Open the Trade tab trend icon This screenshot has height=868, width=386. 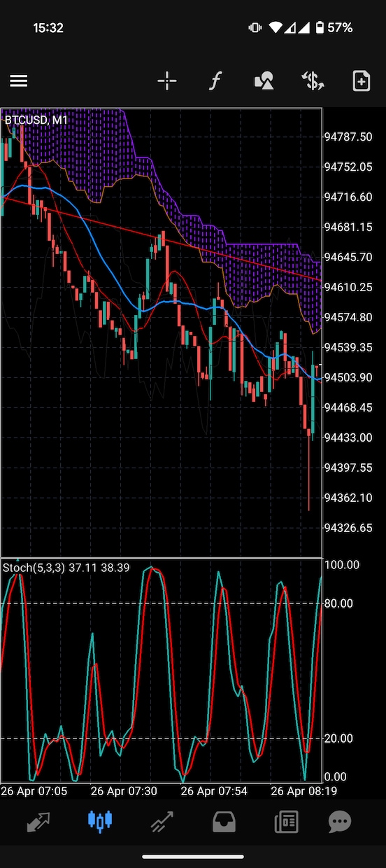click(x=162, y=821)
